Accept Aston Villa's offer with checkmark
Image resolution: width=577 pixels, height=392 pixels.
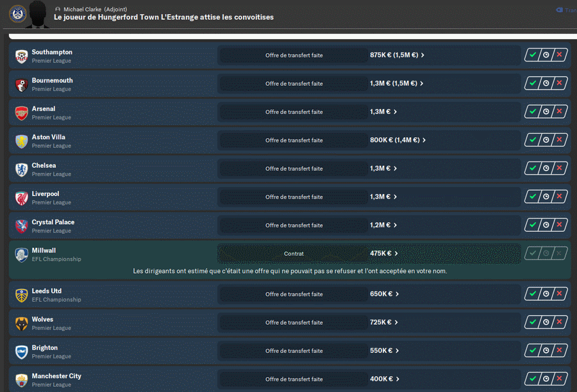point(532,140)
